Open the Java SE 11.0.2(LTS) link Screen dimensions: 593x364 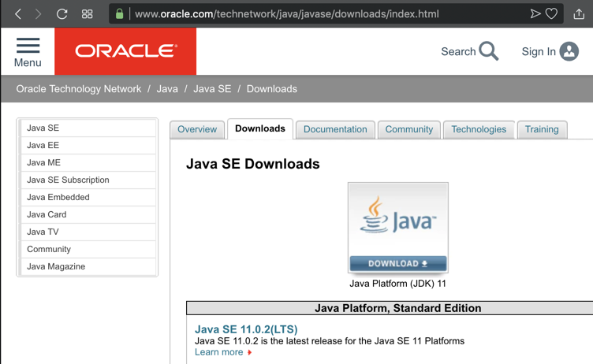coord(246,329)
